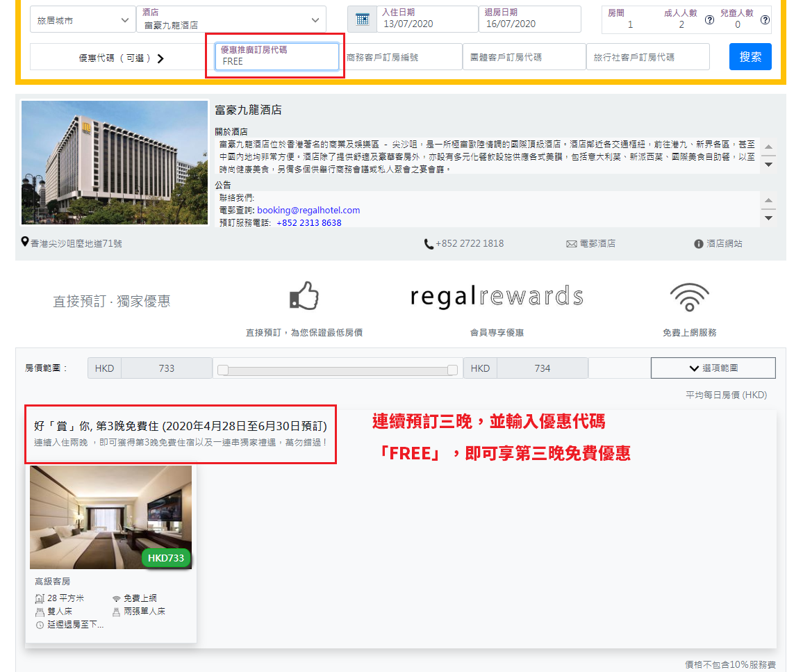Click the 平均每日房價 (HKD) label

tap(726, 395)
